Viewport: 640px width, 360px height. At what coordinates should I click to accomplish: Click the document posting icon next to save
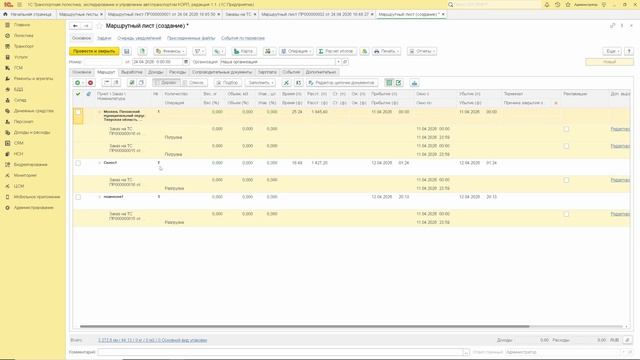[142, 51]
